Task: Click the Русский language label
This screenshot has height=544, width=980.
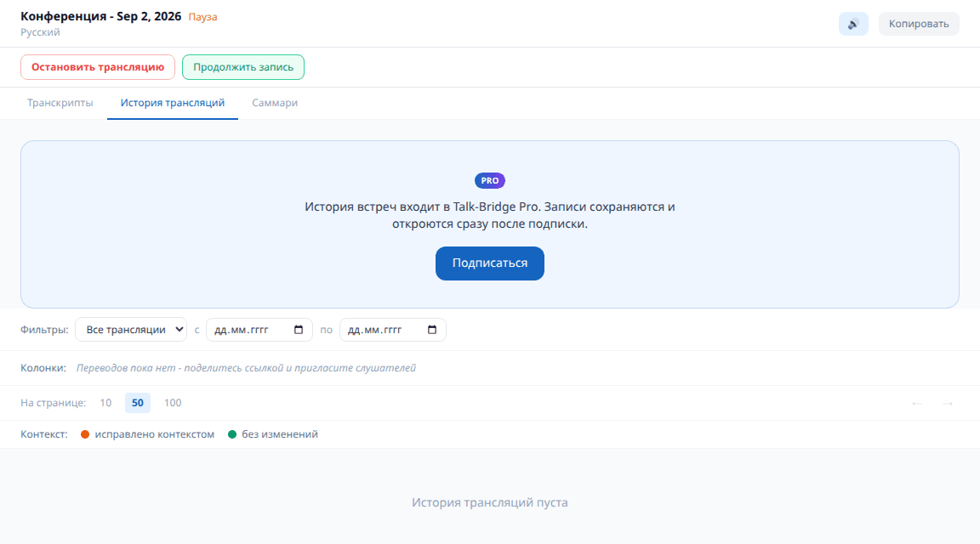Action: [40, 32]
